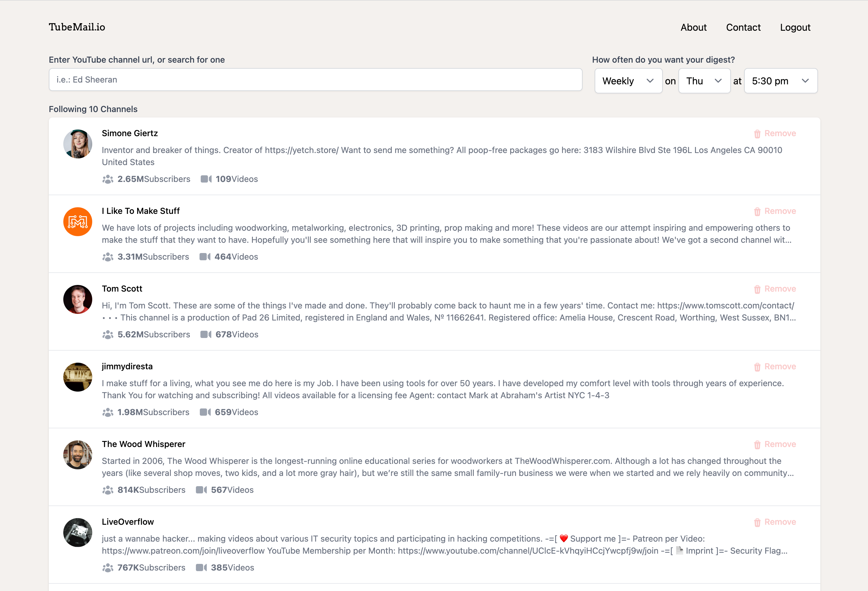This screenshot has width=868, height=591.
Task: Click the 814K Subscribers count
Action: click(x=152, y=490)
